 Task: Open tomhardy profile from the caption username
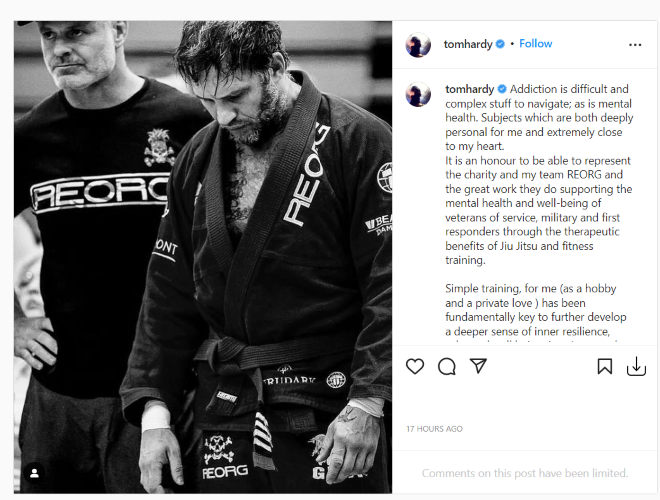tap(469, 89)
